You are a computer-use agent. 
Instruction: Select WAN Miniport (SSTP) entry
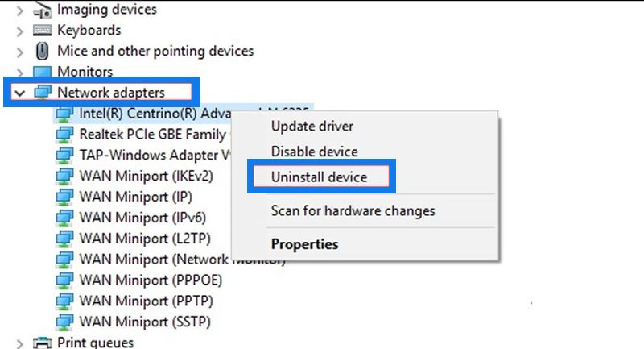145,322
